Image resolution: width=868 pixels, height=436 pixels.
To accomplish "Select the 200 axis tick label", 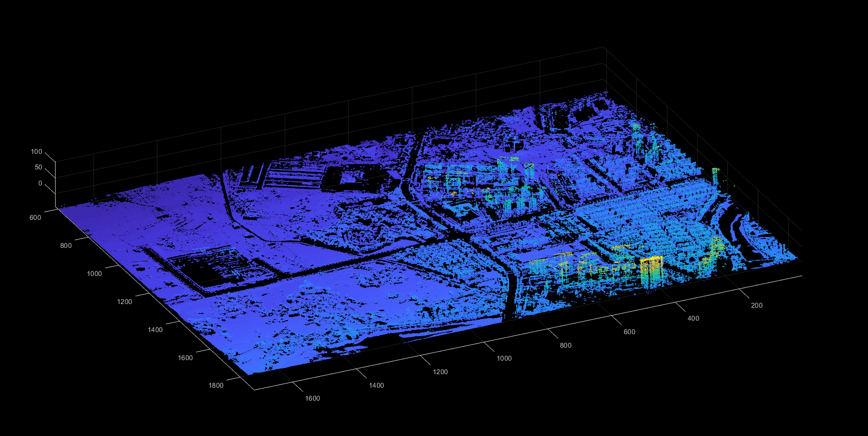I will (x=756, y=306).
